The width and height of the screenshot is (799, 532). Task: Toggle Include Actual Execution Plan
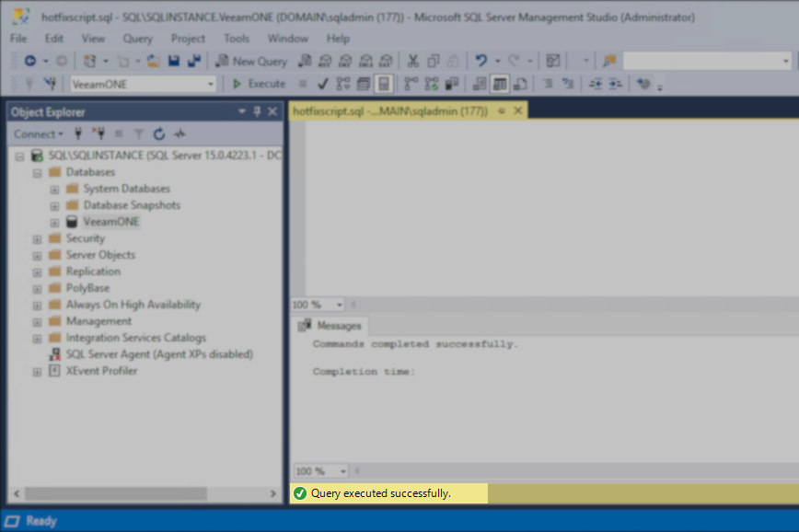point(411,84)
